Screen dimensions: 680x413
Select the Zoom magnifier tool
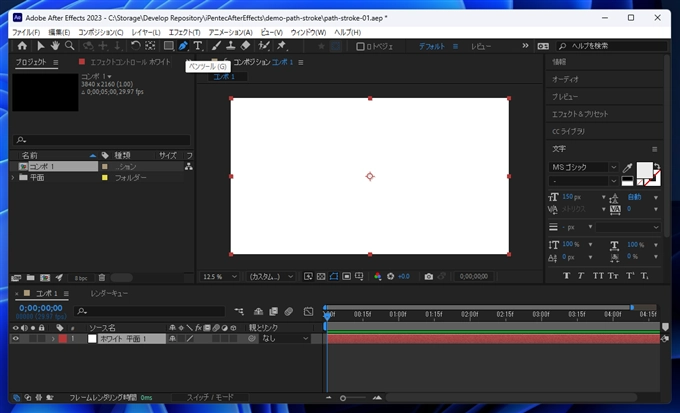tap(69, 46)
